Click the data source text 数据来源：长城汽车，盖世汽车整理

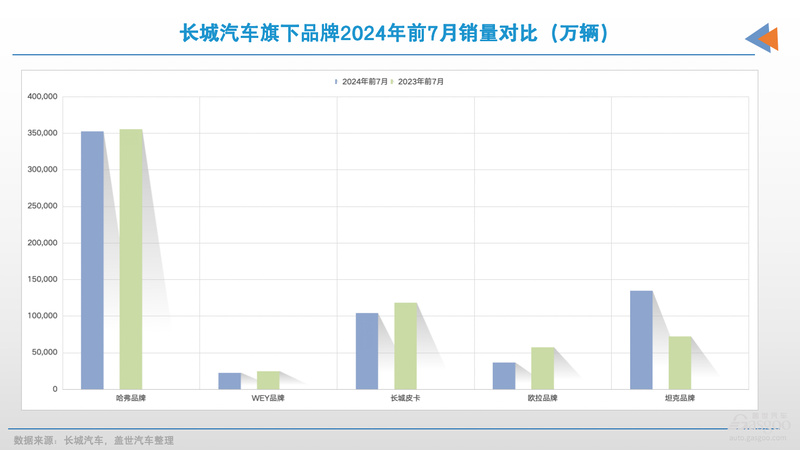[x=94, y=440]
